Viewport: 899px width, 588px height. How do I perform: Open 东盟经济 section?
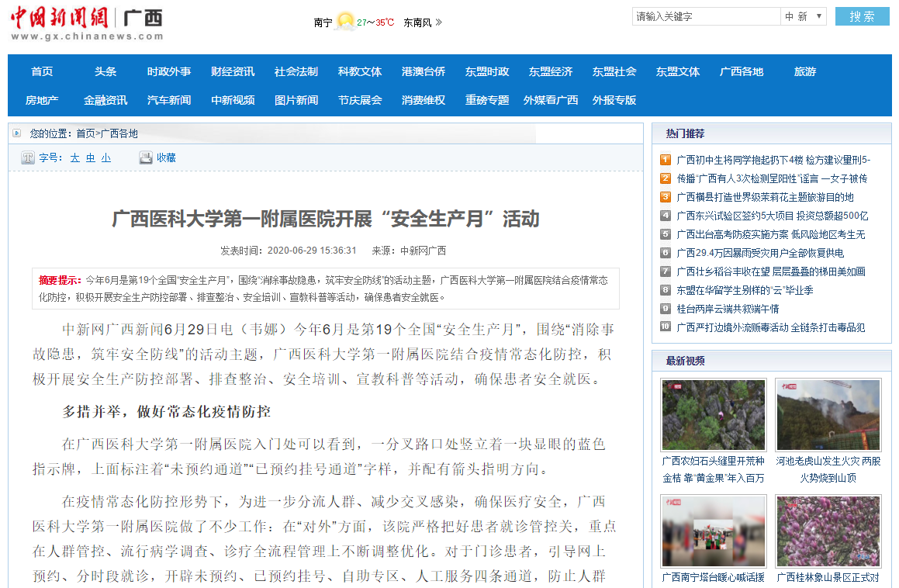coord(551,71)
